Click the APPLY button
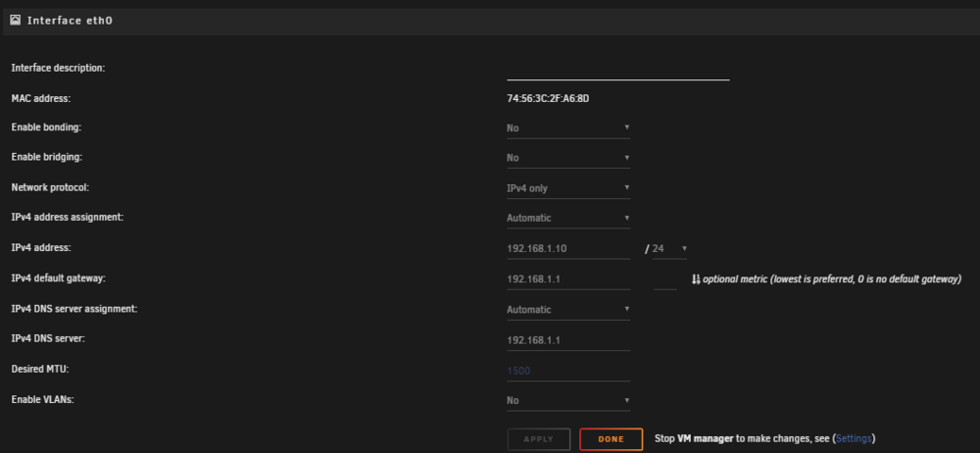This screenshot has height=453, width=980. (539, 439)
